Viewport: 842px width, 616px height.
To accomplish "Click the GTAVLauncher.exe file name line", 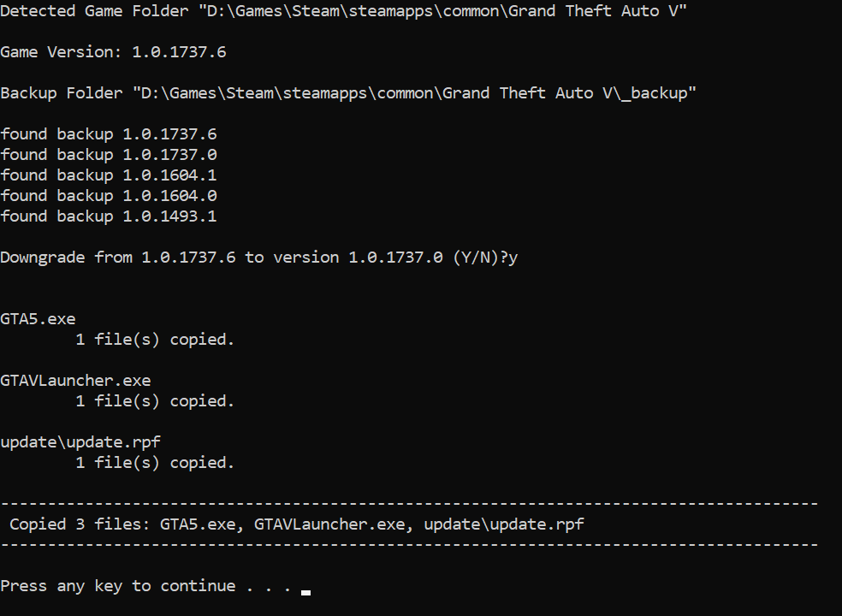I will 75,381.
